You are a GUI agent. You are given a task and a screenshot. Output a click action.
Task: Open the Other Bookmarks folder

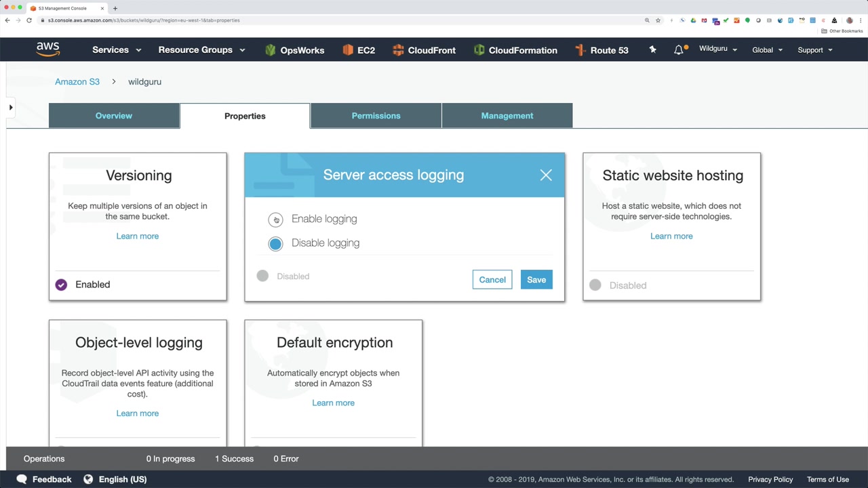[x=842, y=31]
